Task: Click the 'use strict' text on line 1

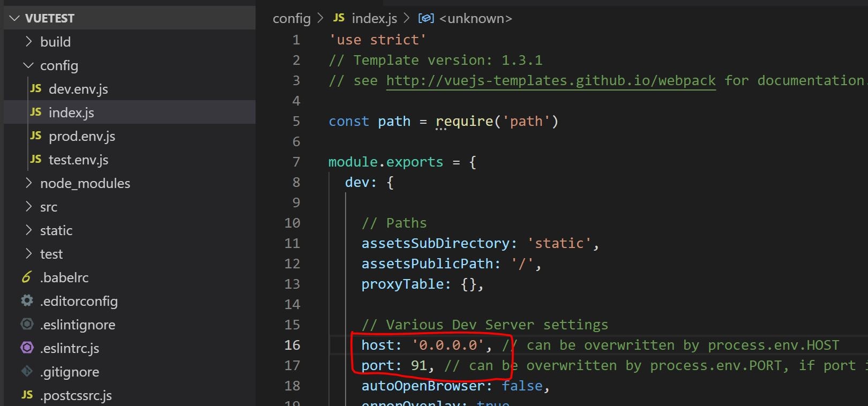Action: (x=378, y=40)
